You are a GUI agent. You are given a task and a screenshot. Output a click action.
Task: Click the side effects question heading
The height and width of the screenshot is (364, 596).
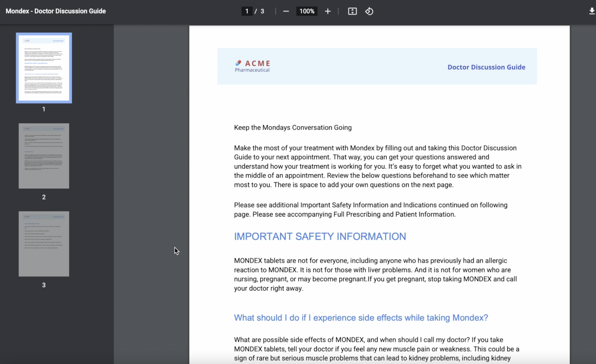pyautogui.click(x=361, y=318)
